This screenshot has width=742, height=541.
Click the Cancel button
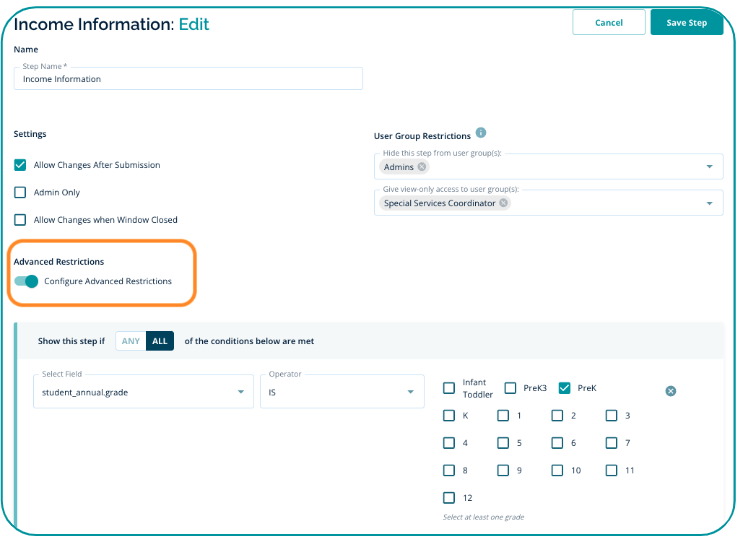click(x=608, y=22)
